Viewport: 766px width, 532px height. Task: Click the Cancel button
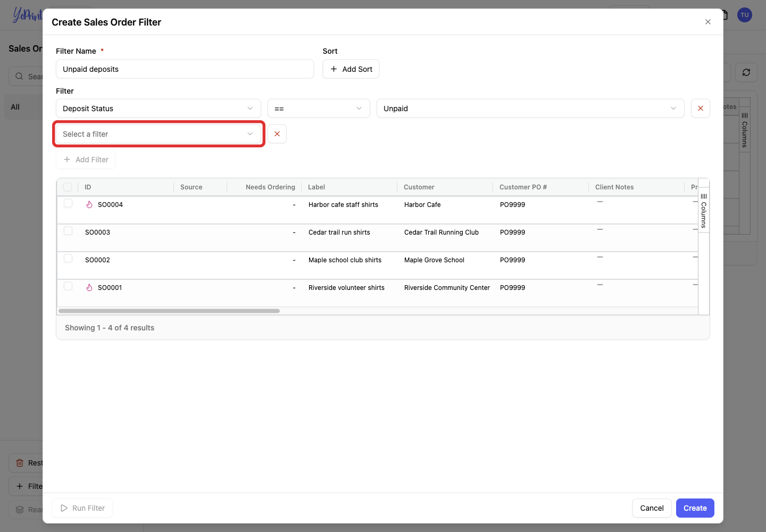coord(652,508)
